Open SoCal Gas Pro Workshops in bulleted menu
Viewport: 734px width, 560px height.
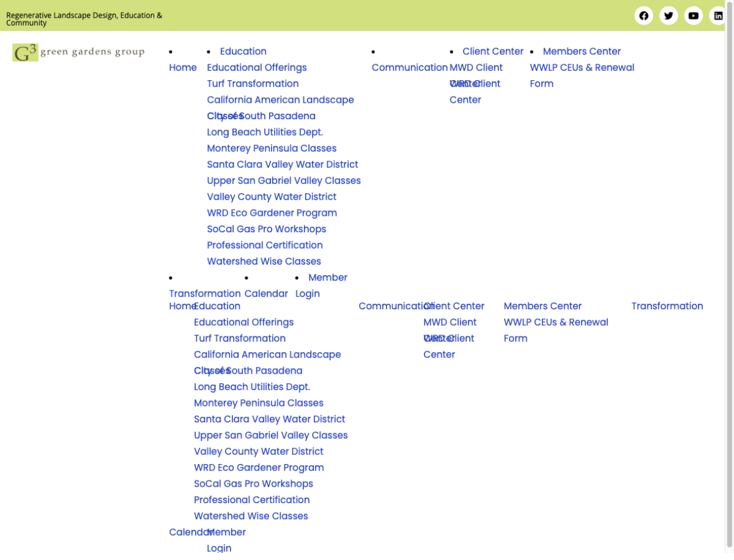(267, 229)
